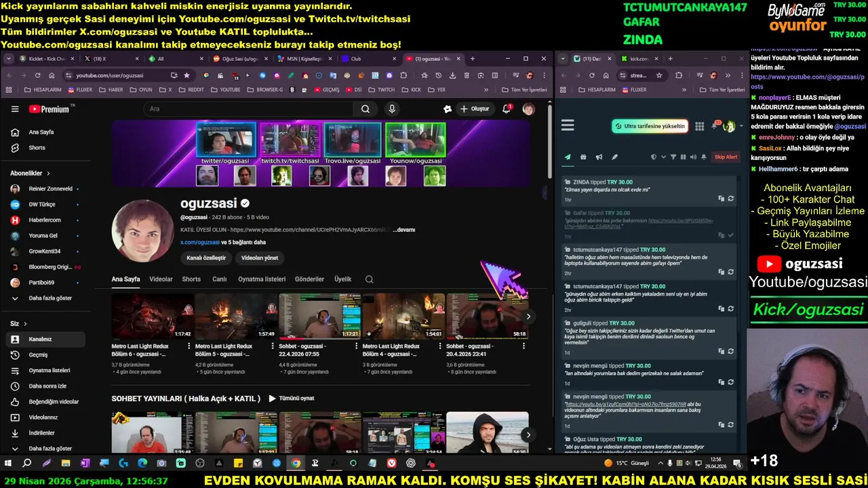Open 'Metro Last Light Redux Bölüm 6' thumbnail
Image resolution: width=868 pixels, height=488 pixels.
pyautogui.click(x=153, y=316)
